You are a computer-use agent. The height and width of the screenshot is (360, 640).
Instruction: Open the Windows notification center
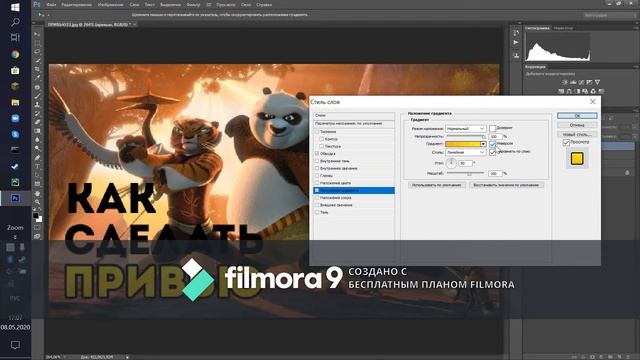15,345
